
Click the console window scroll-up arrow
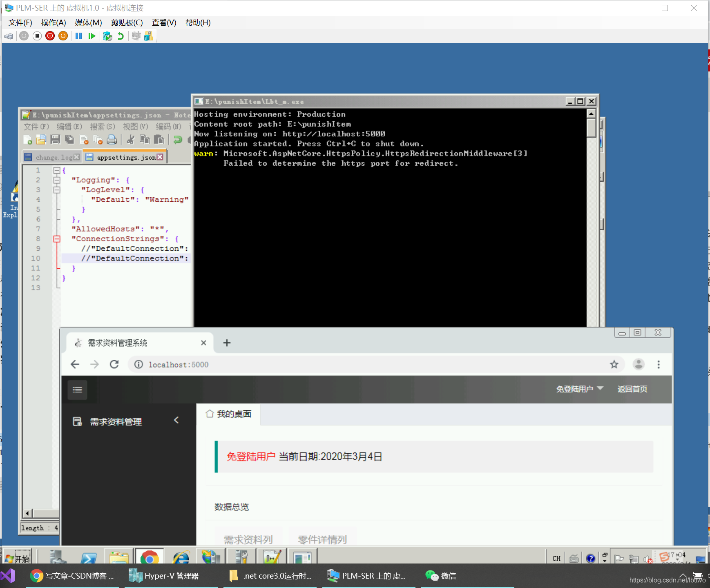pyautogui.click(x=591, y=114)
